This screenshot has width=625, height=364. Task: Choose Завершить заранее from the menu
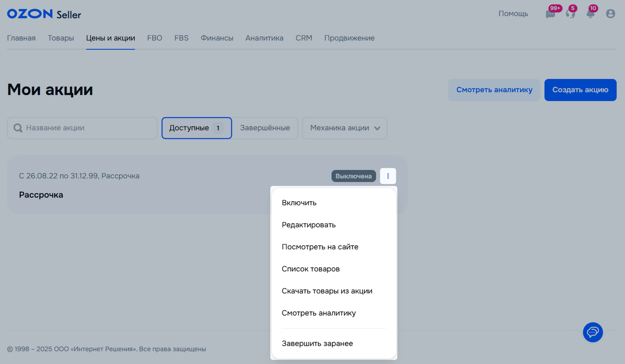(317, 343)
